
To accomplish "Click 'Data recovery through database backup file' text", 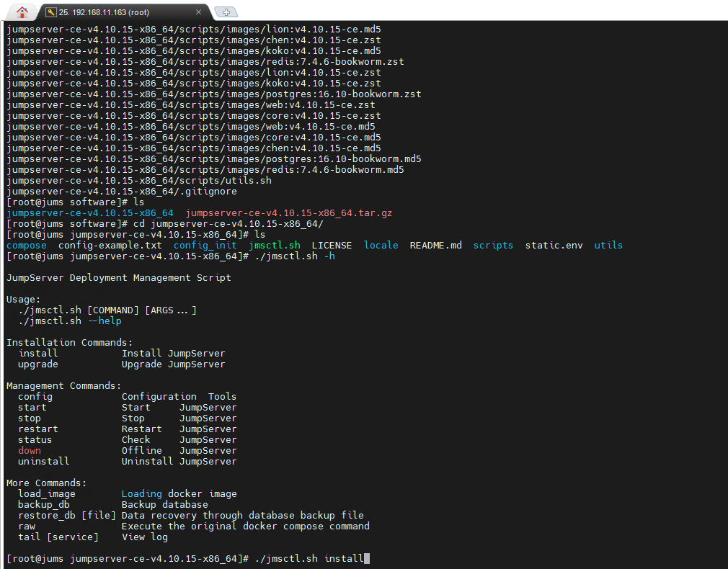I will (x=243, y=516).
